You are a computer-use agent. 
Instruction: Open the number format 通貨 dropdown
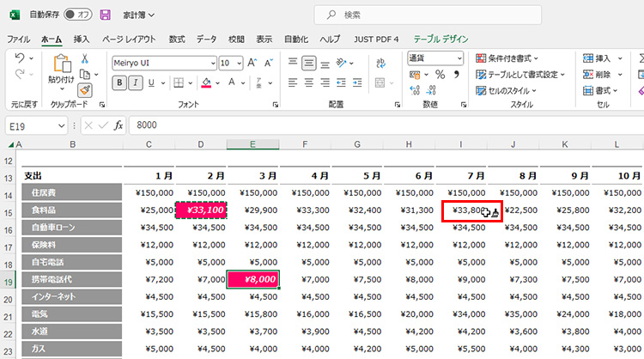pyautogui.click(x=459, y=58)
